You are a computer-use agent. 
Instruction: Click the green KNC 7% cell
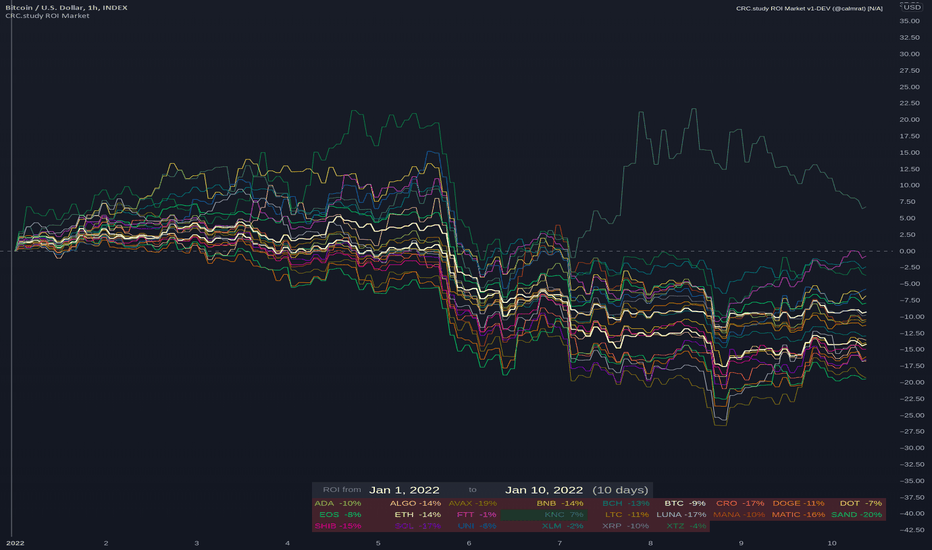[x=544, y=515]
